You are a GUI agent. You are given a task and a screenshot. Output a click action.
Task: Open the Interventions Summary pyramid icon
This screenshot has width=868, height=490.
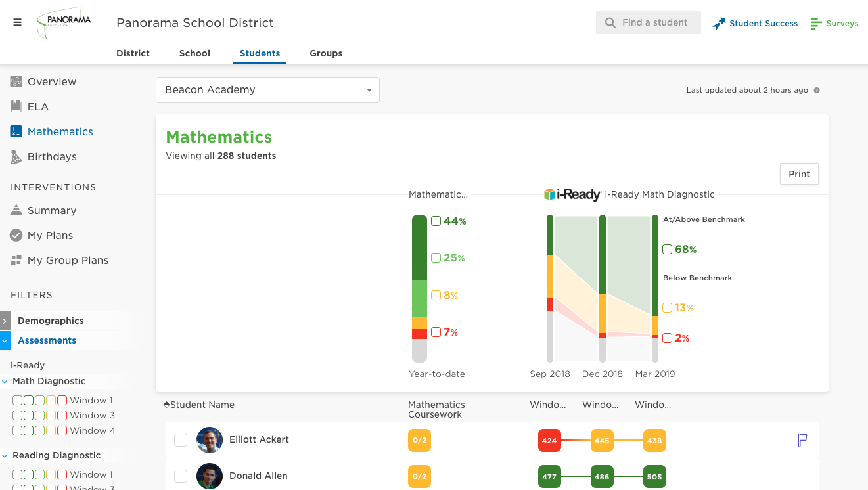tap(16, 210)
